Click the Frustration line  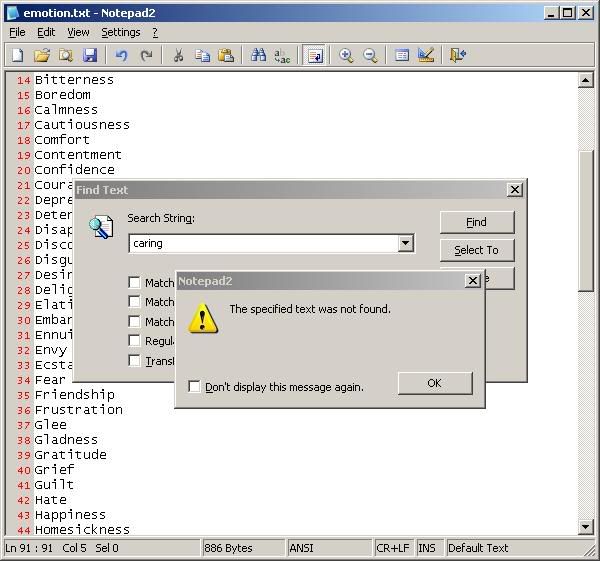(x=78, y=410)
